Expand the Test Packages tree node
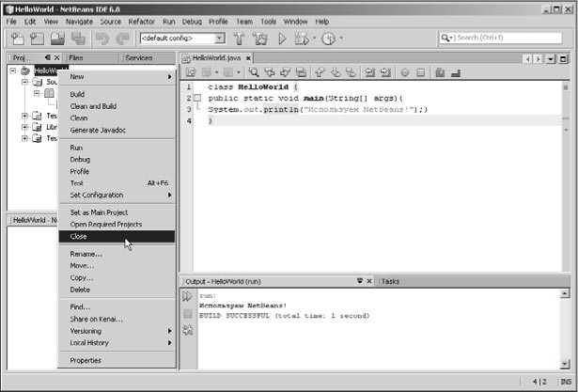This screenshot has width=578, height=392. [24, 116]
